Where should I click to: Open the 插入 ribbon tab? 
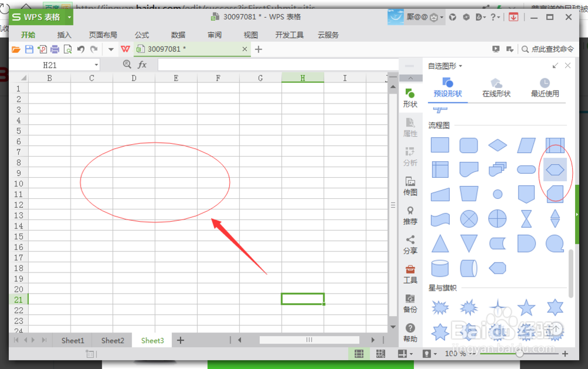point(64,35)
